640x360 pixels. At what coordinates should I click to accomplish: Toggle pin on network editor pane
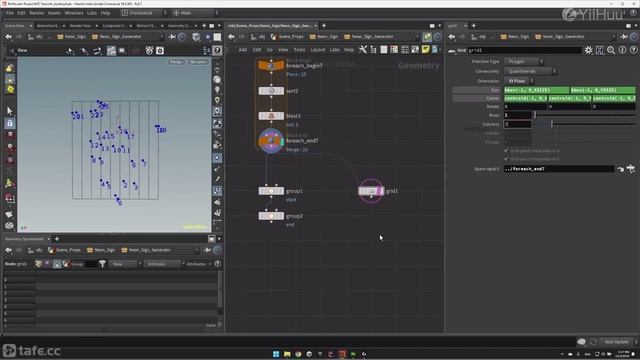(x=427, y=37)
